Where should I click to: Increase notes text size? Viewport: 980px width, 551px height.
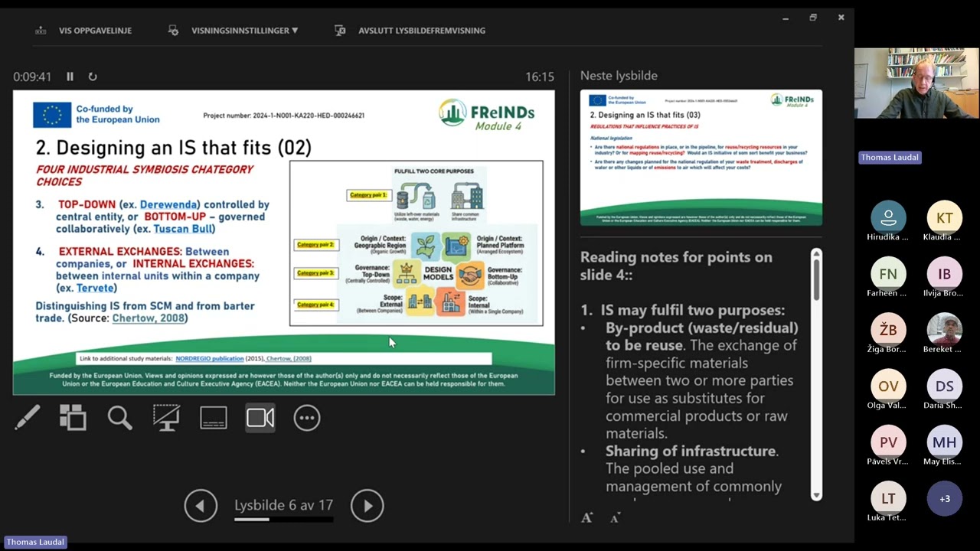(586, 518)
